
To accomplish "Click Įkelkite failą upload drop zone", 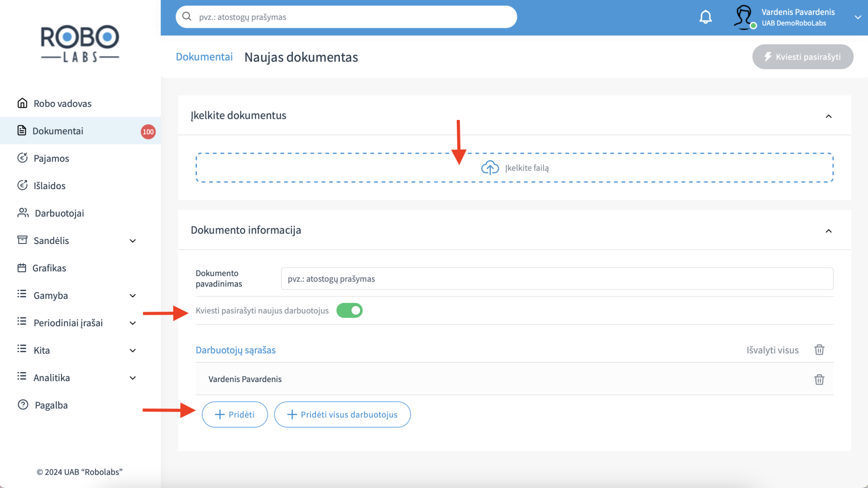I will pos(515,167).
